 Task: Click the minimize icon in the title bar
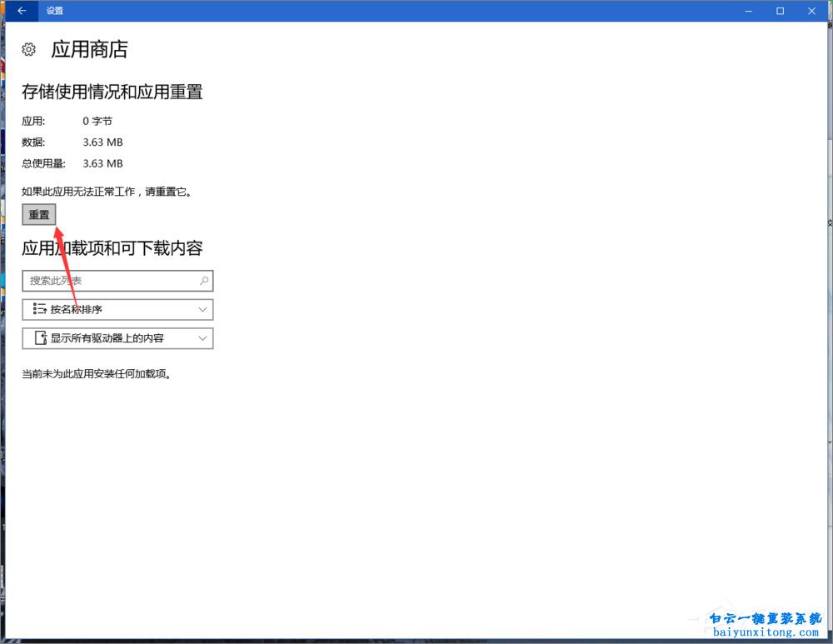pos(747,11)
